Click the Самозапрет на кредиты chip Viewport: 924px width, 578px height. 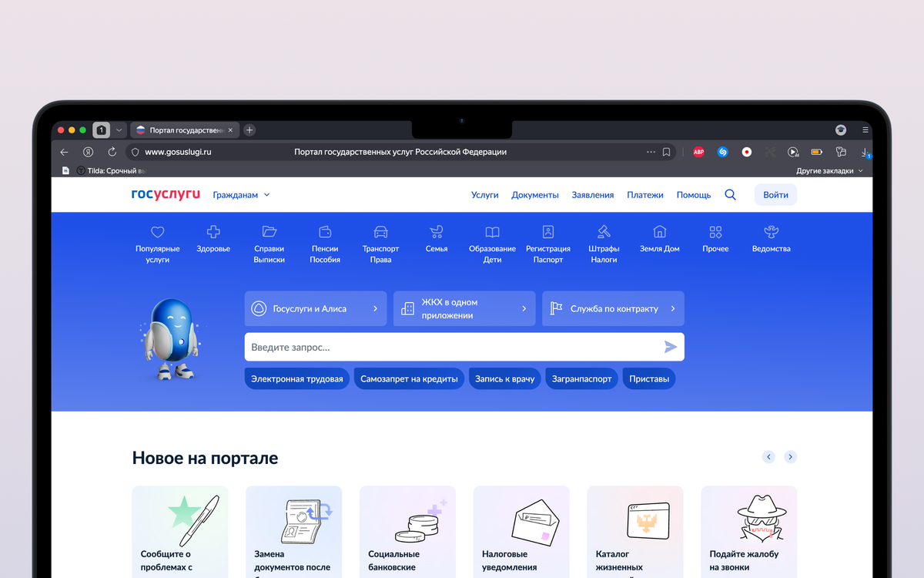409,378
